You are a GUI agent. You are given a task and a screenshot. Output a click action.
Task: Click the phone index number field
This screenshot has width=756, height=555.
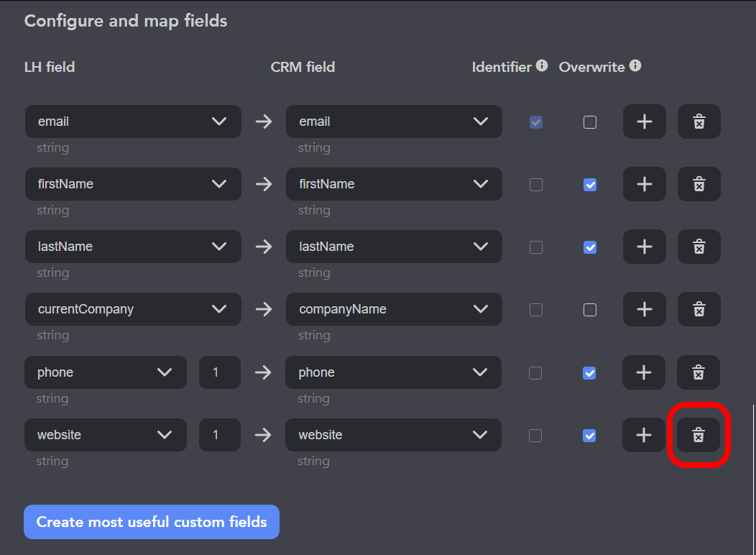pos(220,372)
